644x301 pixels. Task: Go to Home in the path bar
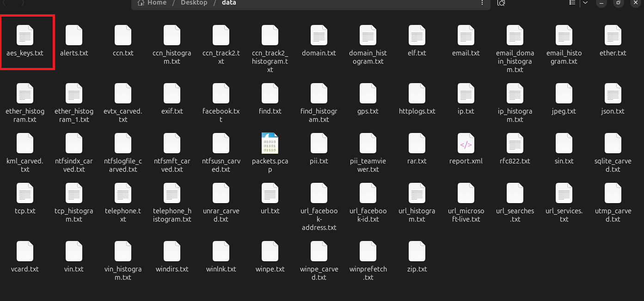point(152,3)
